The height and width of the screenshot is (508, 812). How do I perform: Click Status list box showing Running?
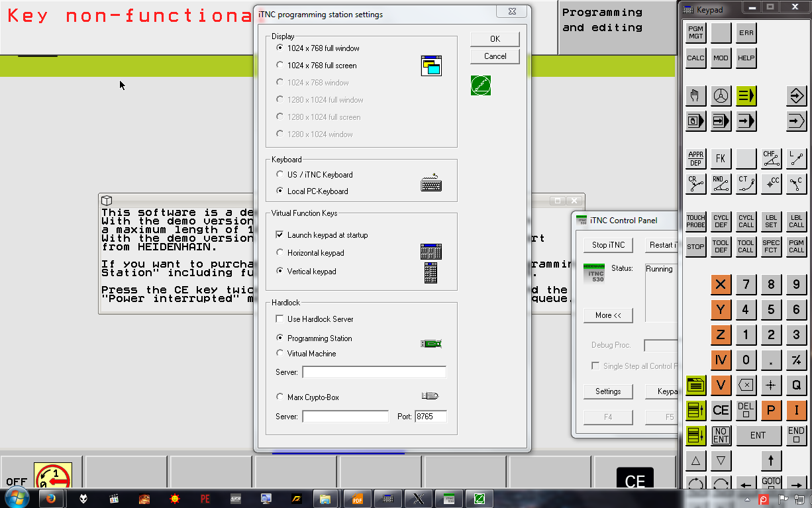tap(661, 292)
